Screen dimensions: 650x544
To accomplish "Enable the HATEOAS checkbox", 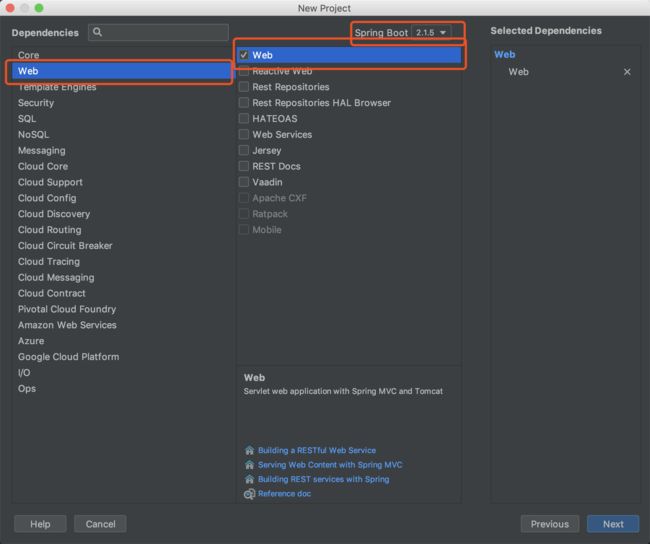I will [244, 119].
